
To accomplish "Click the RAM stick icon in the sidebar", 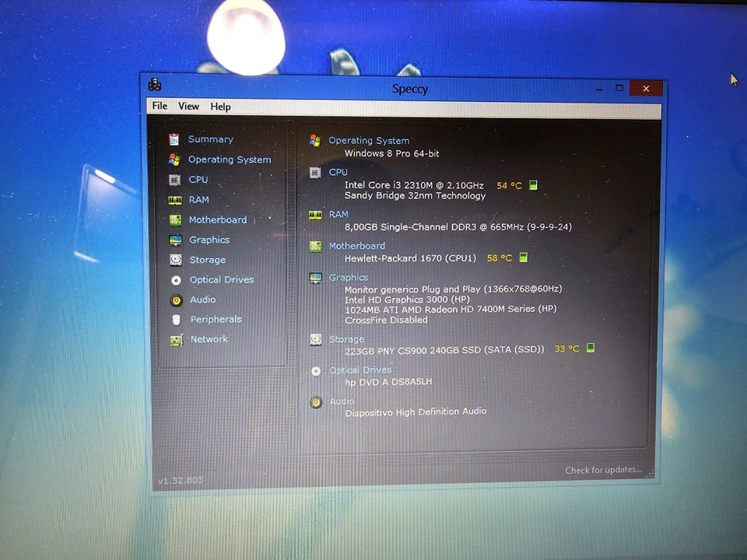I will point(175,200).
